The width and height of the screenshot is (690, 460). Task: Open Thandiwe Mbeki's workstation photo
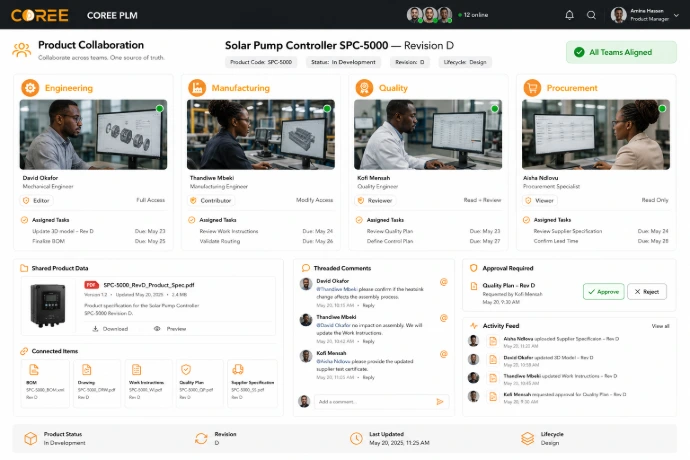coord(261,134)
